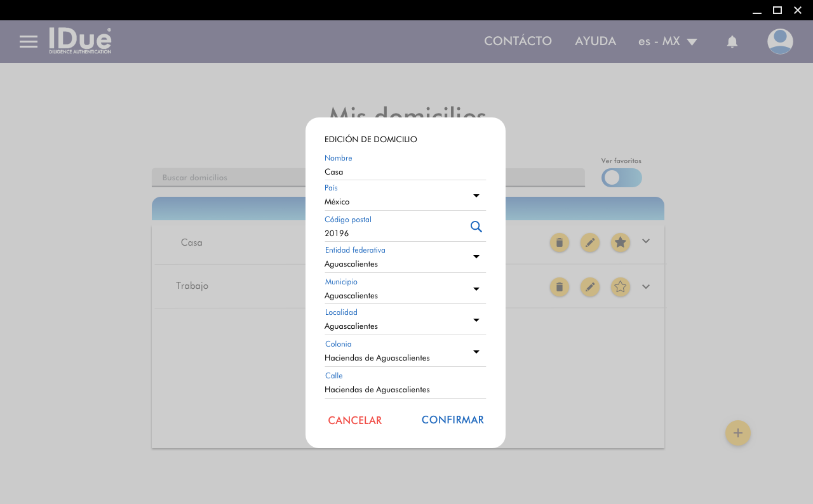
Task: Click the add address plus button
Action: point(737,433)
